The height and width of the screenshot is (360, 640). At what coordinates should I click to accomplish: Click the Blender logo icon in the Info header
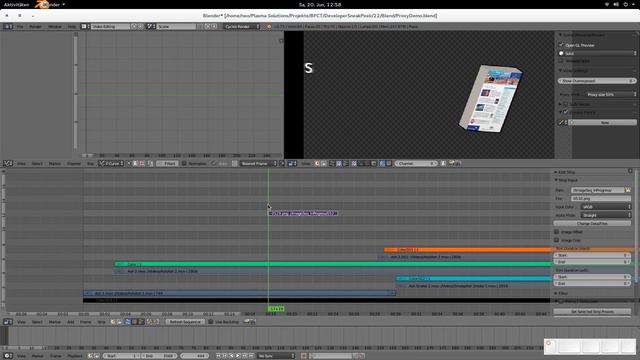pos(269,27)
